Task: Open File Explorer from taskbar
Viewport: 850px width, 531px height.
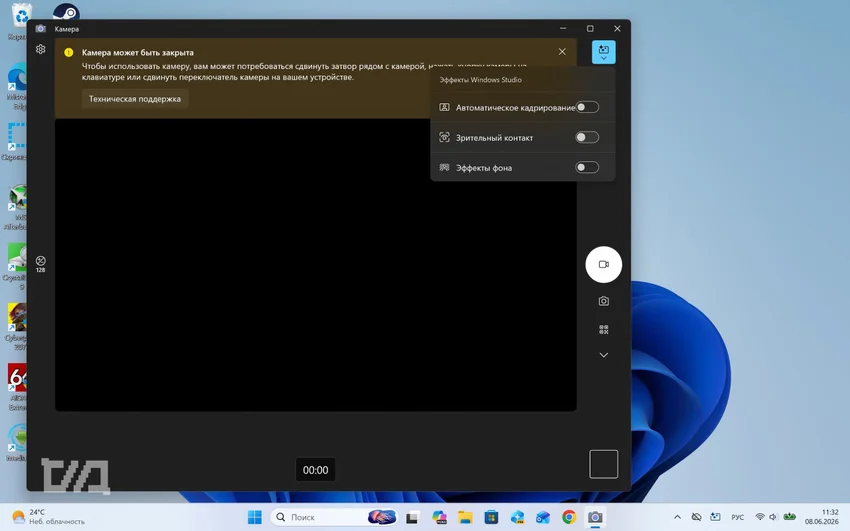Action: [x=465, y=517]
